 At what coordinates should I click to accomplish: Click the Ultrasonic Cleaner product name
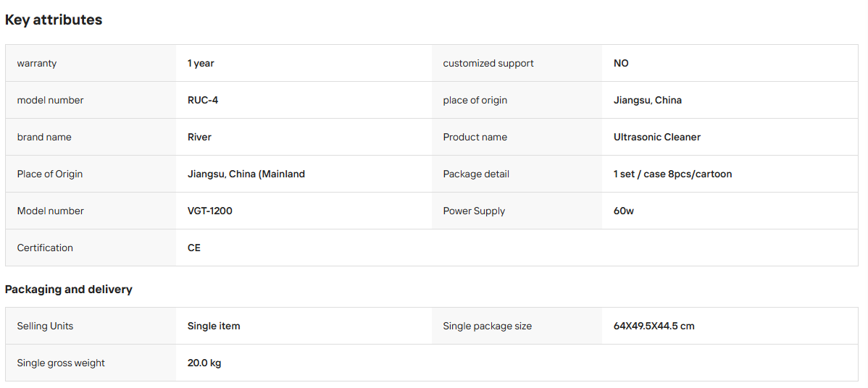657,137
